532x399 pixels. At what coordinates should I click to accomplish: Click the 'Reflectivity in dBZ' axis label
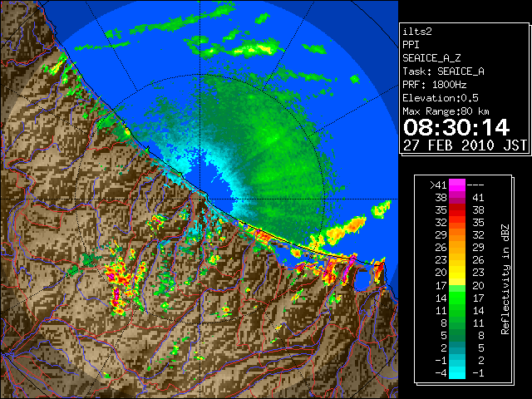[505, 279]
